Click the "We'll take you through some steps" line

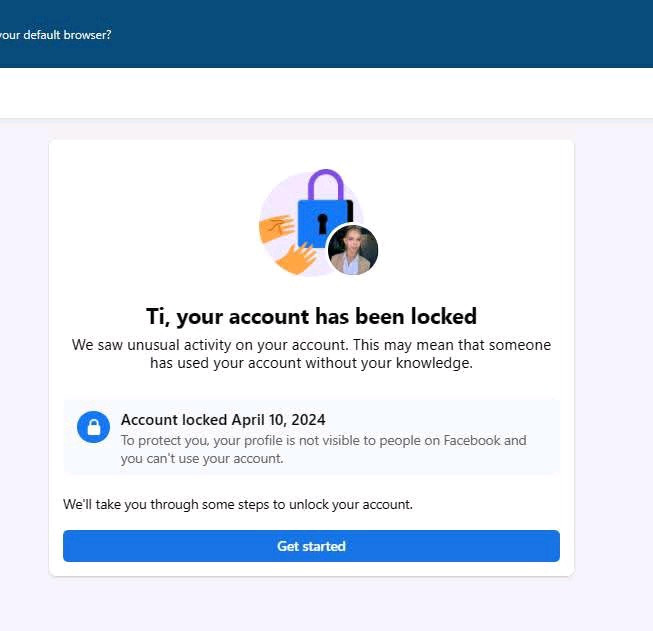pos(238,504)
